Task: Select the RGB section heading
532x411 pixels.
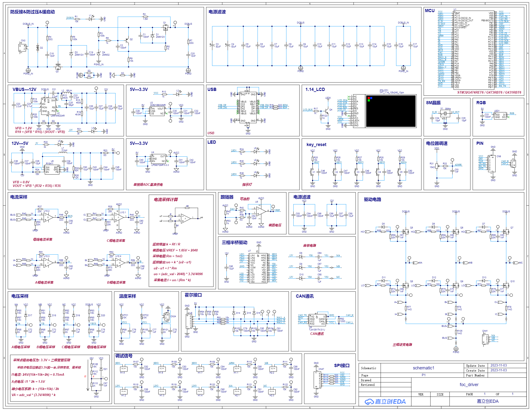Action: click(481, 103)
